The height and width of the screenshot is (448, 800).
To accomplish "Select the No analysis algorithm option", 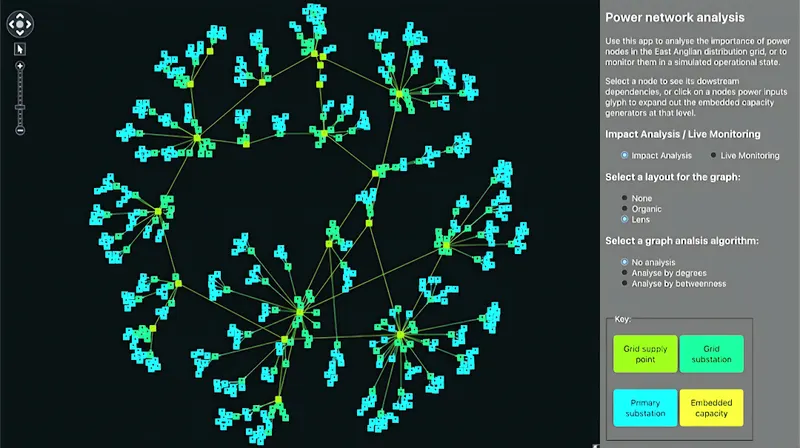I will 624,262.
